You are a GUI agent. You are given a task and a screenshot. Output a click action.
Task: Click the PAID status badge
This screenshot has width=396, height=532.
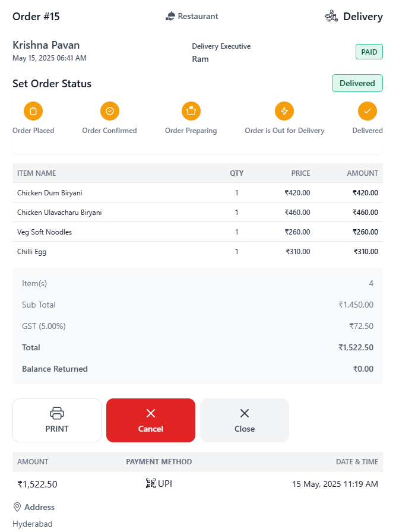tap(369, 52)
